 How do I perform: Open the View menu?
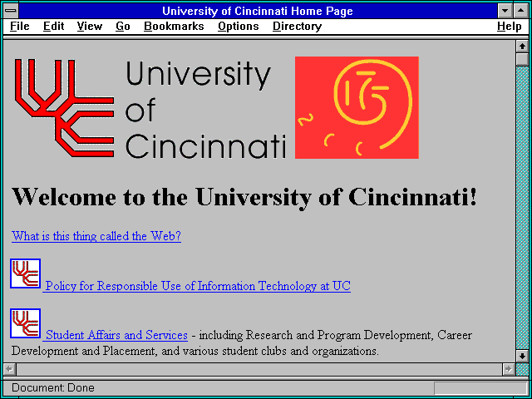click(x=89, y=27)
